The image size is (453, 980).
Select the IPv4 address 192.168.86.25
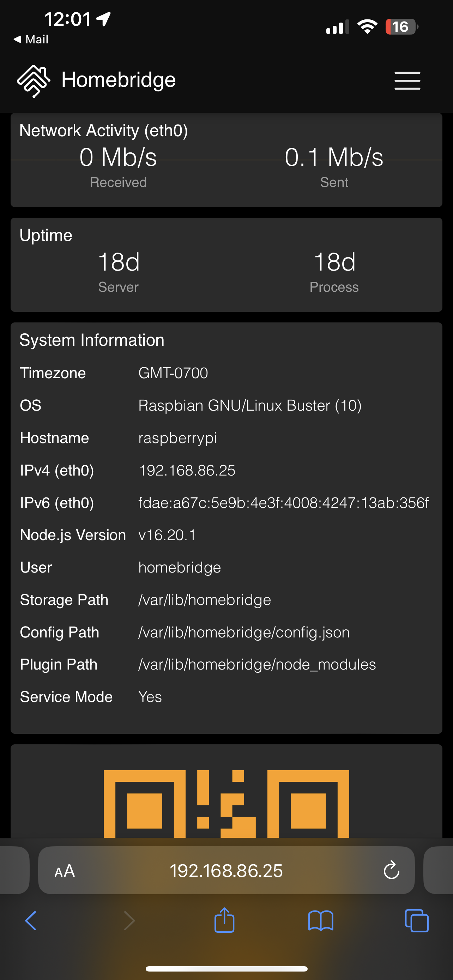point(187,470)
